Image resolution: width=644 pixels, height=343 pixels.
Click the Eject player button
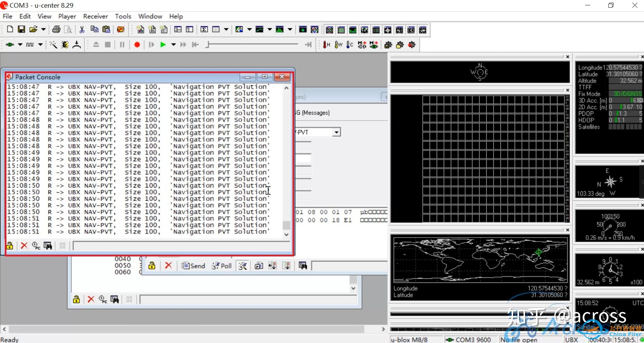[x=96, y=44]
